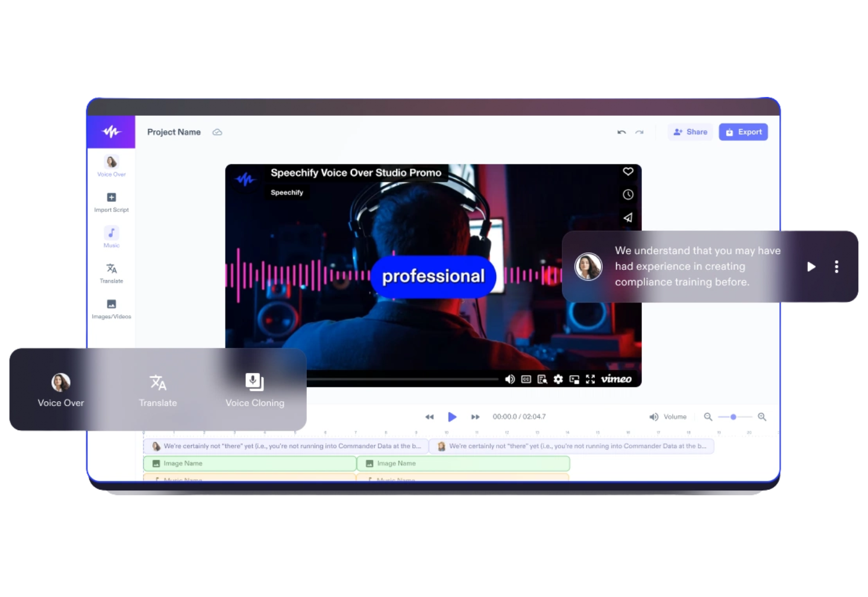Zoom out the timeline
This screenshot has width=868, height=597.
tap(708, 417)
